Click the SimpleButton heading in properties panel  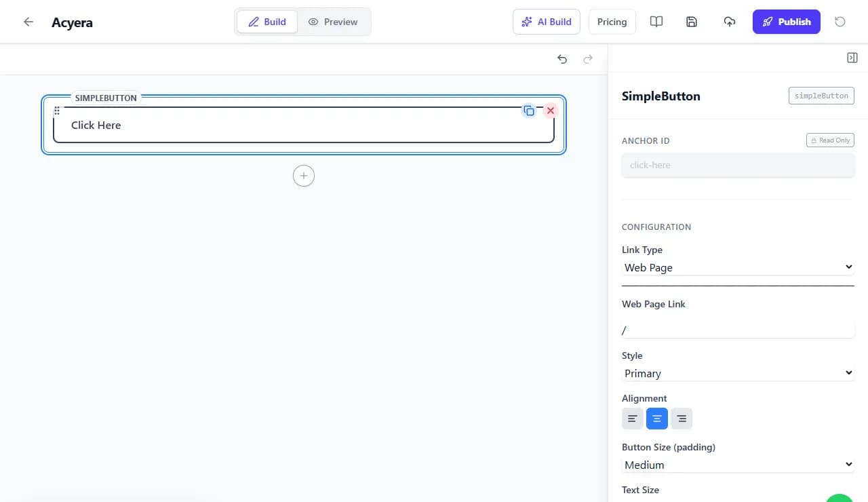[661, 96]
